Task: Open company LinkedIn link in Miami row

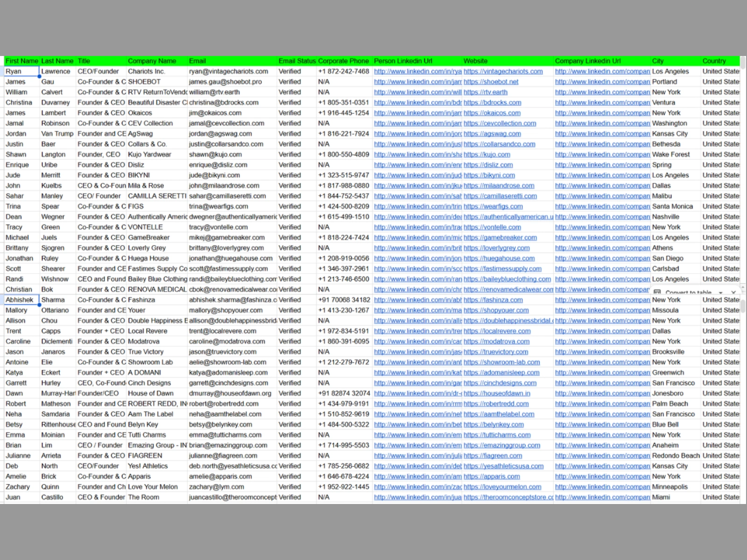Action: coord(603,497)
